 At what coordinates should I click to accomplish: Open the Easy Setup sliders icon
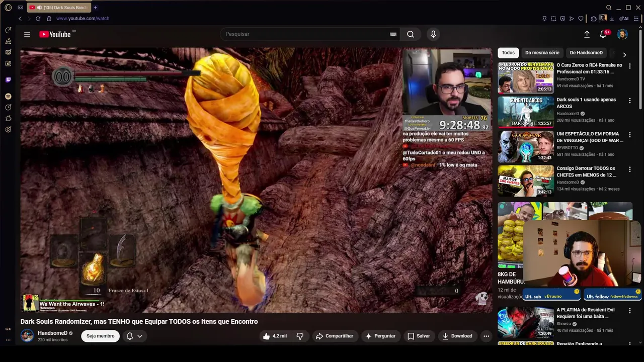tap(636, 19)
